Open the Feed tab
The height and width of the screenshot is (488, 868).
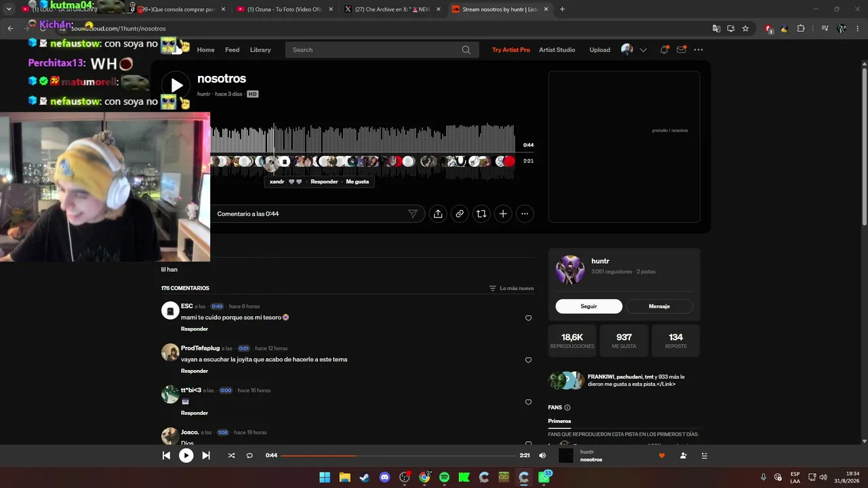pyautogui.click(x=232, y=49)
